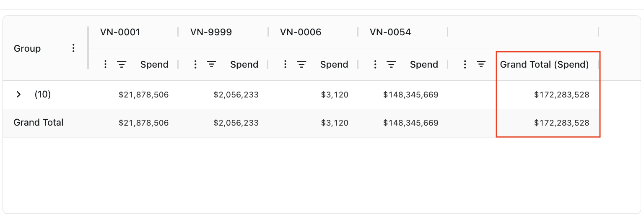Expand the (10) group row chevron

[18, 95]
